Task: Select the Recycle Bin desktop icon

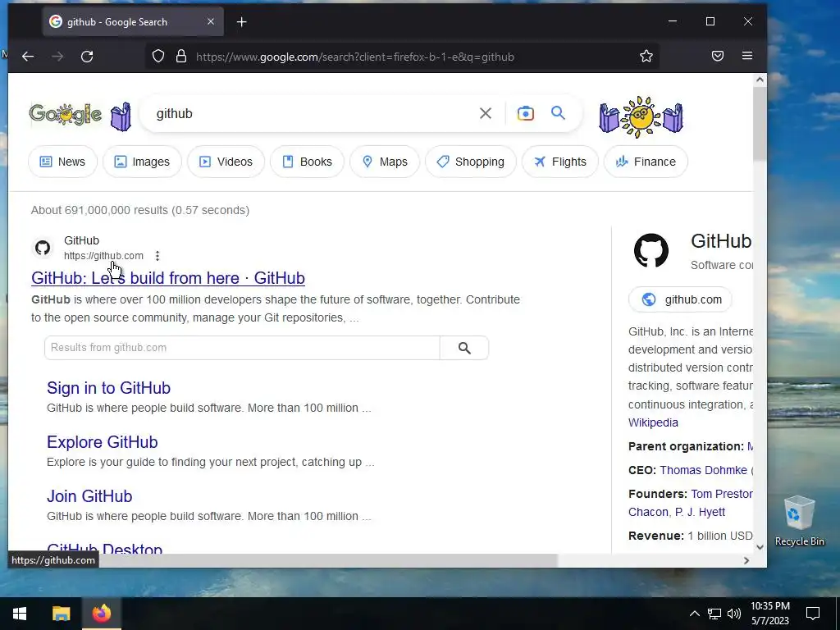Action: (799, 521)
